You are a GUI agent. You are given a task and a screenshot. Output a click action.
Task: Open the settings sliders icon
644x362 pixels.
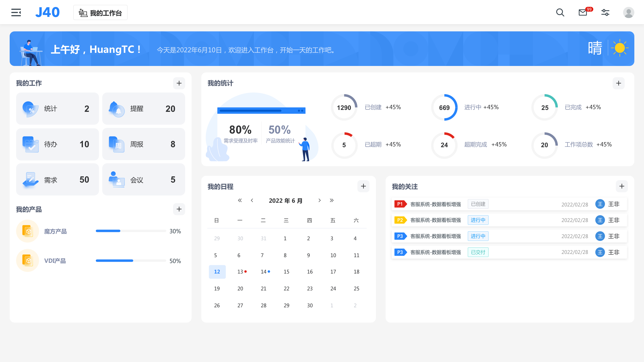pos(605,12)
